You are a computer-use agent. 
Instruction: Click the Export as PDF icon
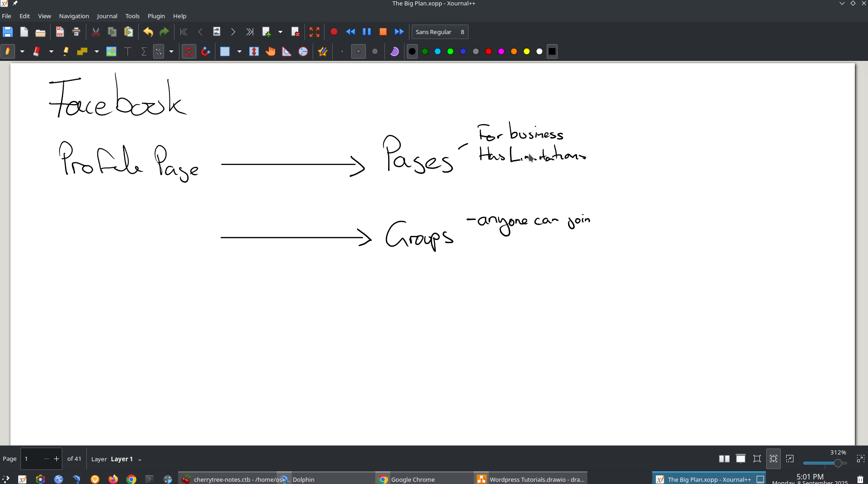click(x=60, y=32)
